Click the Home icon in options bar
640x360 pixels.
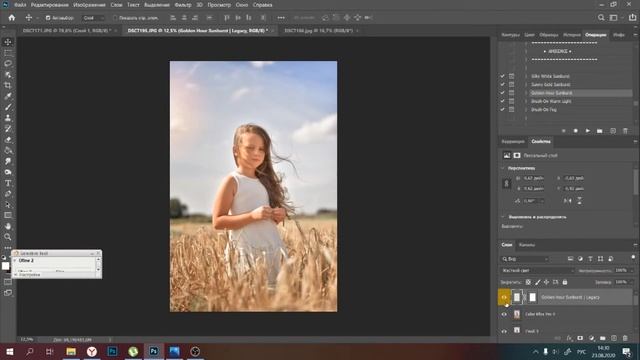point(12,18)
